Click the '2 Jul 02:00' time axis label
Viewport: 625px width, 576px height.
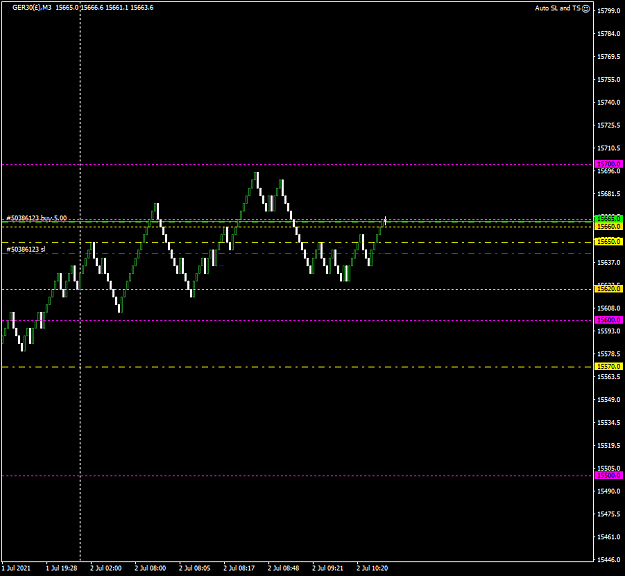[106, 568]
